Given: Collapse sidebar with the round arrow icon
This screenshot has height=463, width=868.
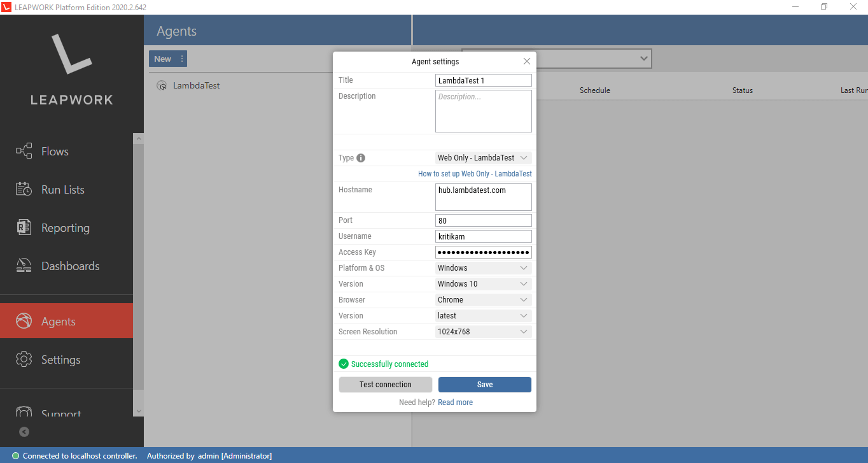Looking at the screenshot, I should (24, 432).
